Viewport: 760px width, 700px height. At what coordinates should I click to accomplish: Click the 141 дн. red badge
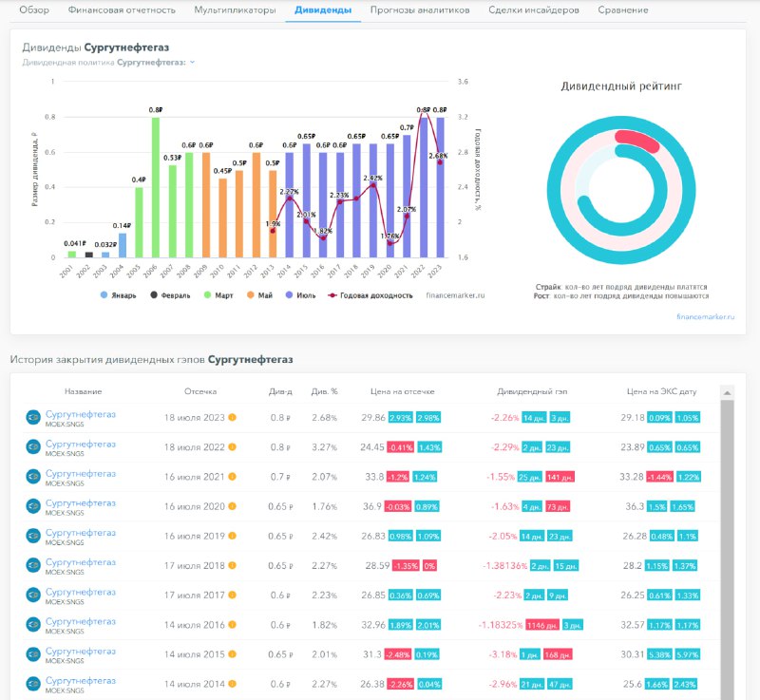tap(560, 477)
